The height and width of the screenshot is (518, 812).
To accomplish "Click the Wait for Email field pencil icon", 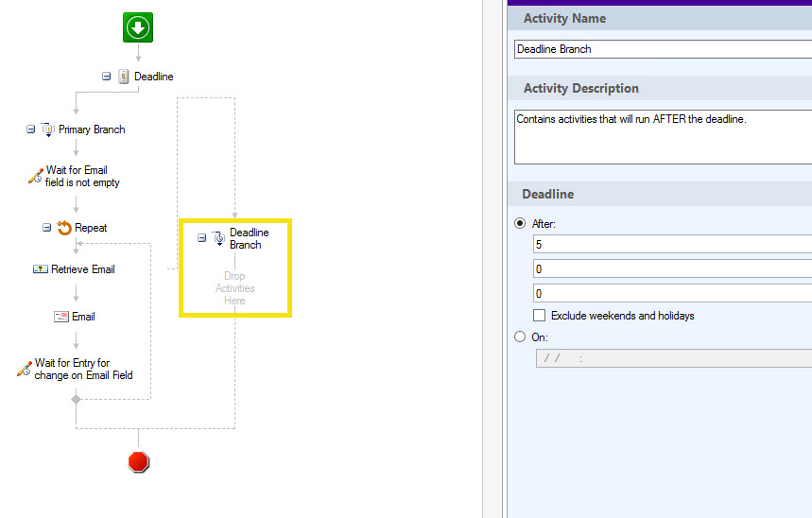I will click(x=35, y=176).
